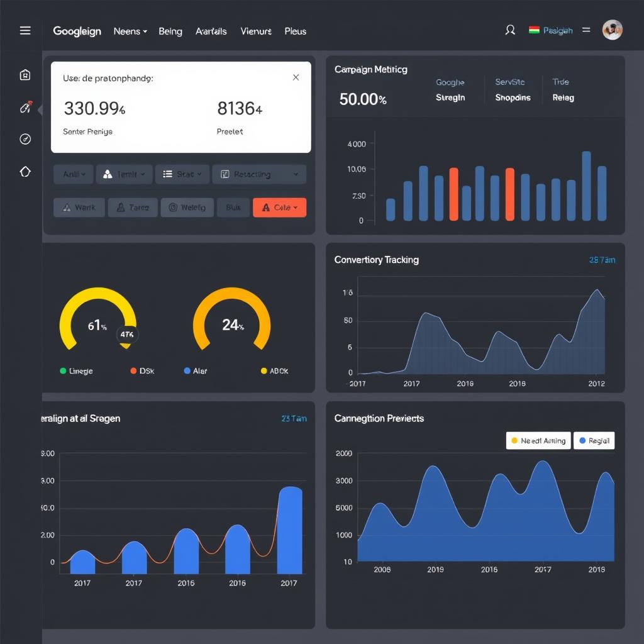
Task: Click the two-line menu icon beside avatar
Action: click(586, 30)
